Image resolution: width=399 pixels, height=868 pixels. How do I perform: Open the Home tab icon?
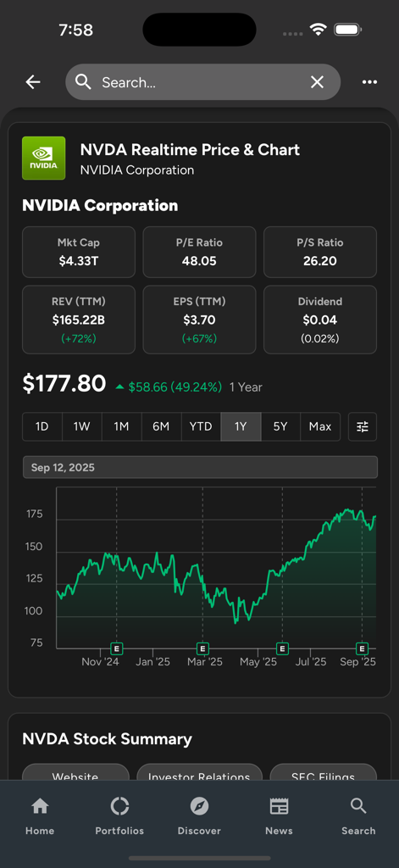point(40,807)
